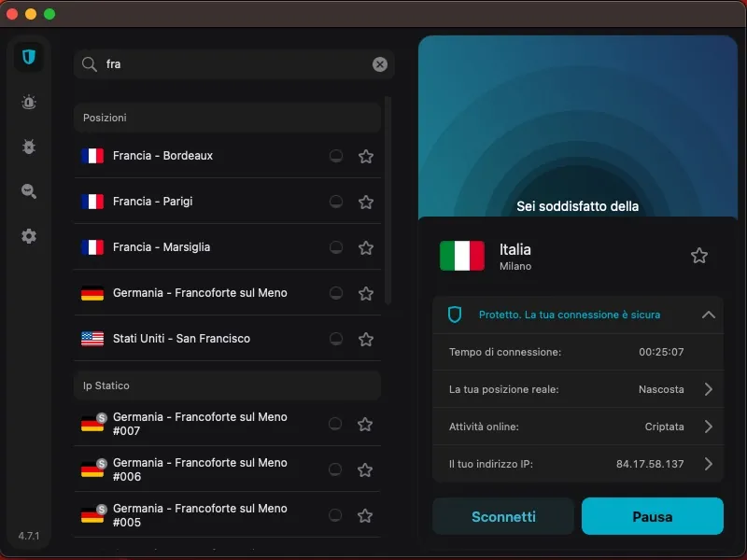Image resolution: width=747 pixels, height=560 pixels.
Task: Click the Italy flag next to Milano
Action: (461, 255)
